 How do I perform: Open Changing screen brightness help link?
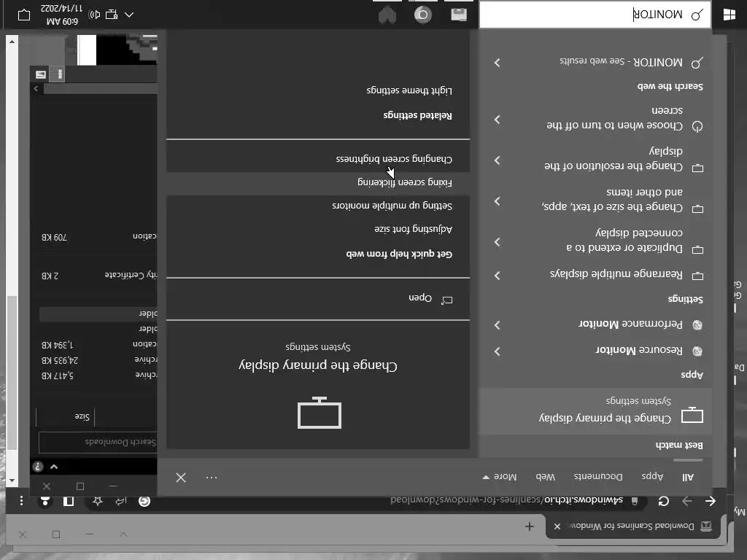(x=394, y=159)
